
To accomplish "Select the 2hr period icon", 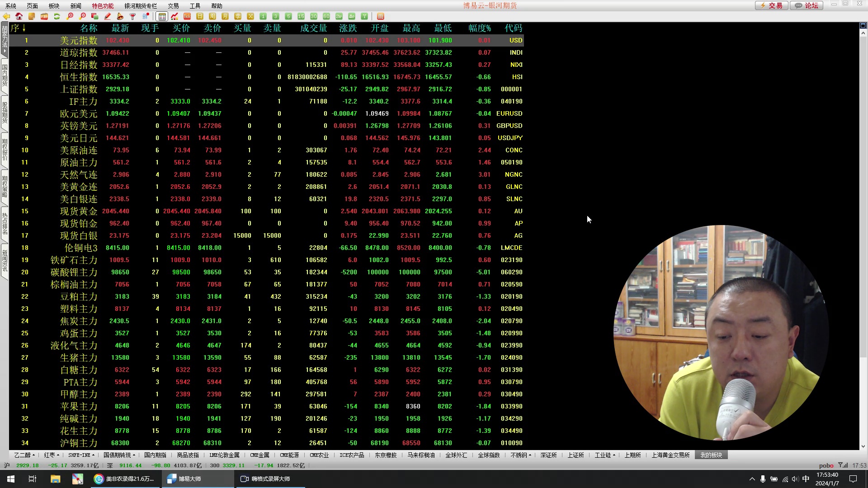I will point(339,16).
